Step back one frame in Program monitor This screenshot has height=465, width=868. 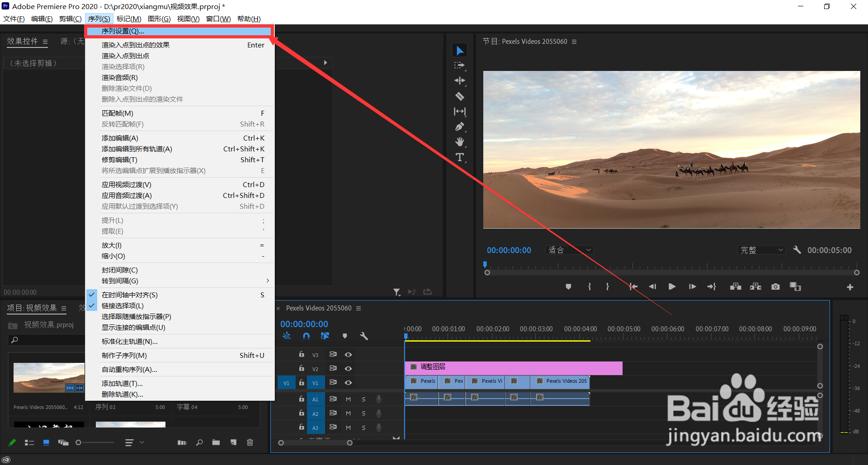(x=652, y=287)
